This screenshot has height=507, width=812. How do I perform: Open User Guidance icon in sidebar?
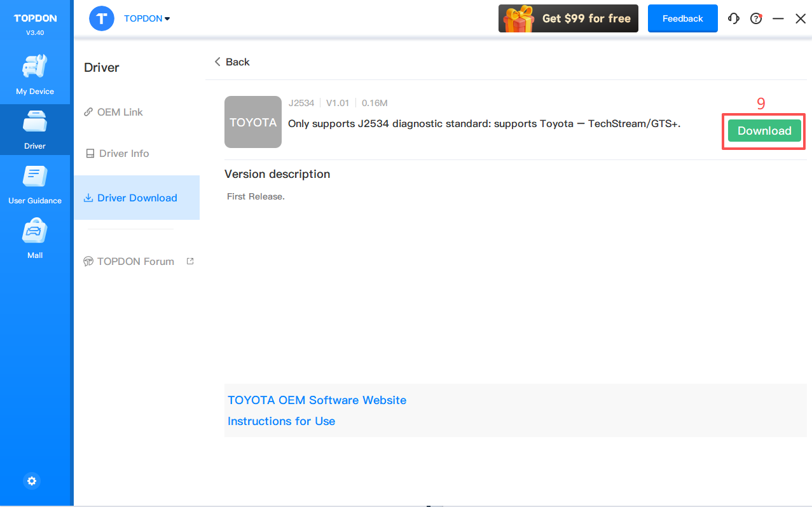point(35,177)
